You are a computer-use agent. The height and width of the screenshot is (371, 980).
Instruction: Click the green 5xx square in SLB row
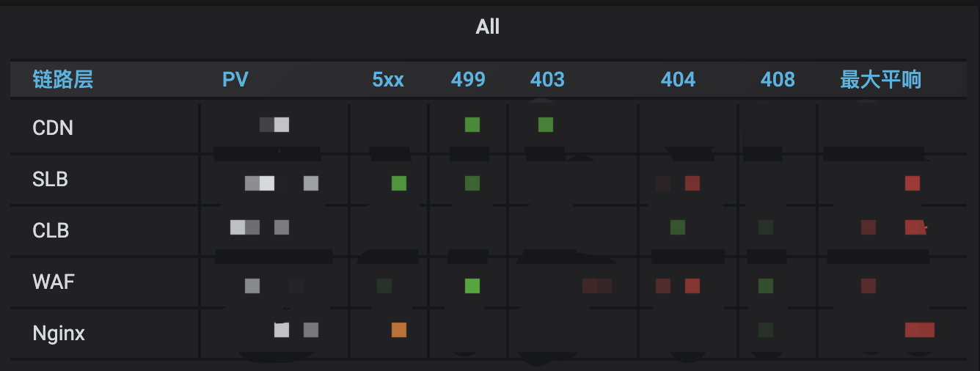click(x=399, y=183)
